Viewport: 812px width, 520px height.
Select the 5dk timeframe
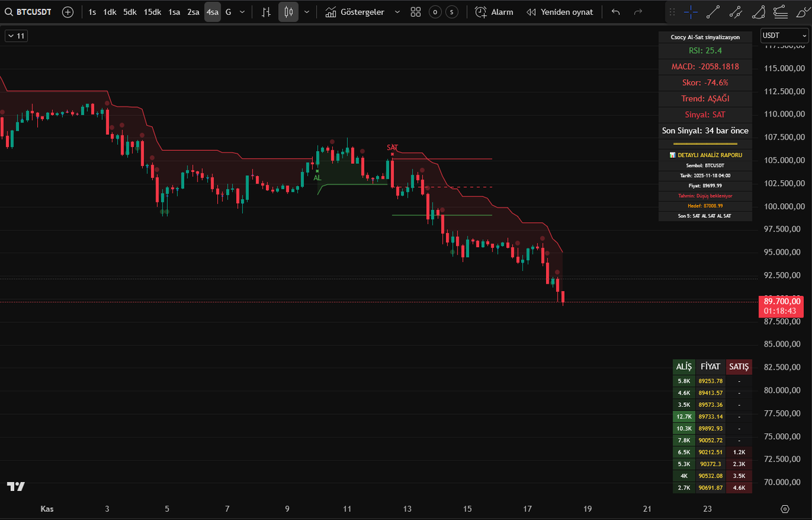130,12
